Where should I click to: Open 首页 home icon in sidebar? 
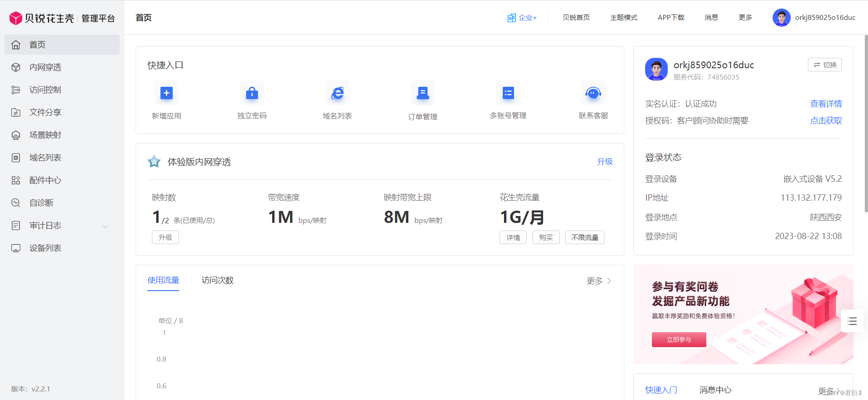click(16, 45)
